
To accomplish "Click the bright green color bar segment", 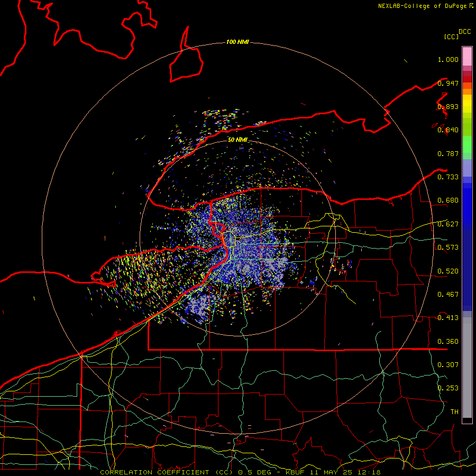I will tap(467, 144).
